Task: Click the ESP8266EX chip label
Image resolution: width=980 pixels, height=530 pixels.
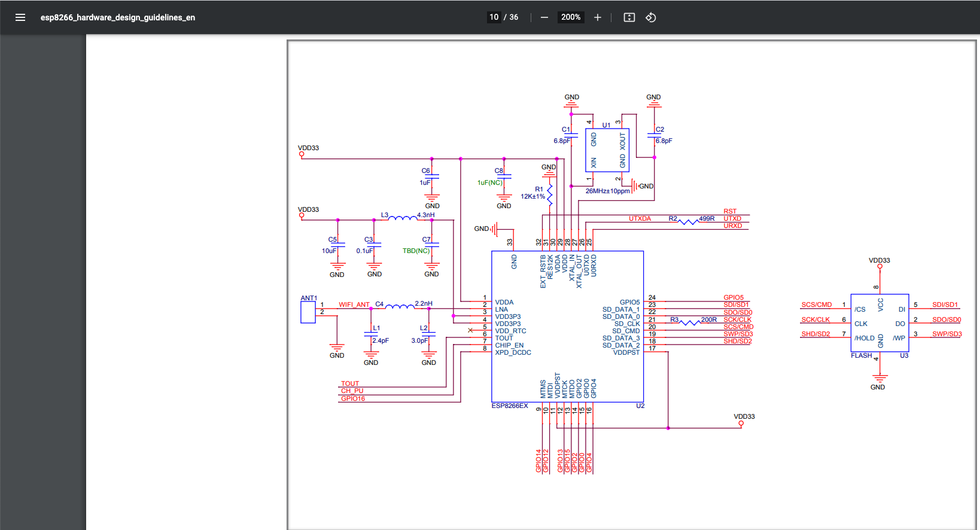Action: click(x=510, y=406)
